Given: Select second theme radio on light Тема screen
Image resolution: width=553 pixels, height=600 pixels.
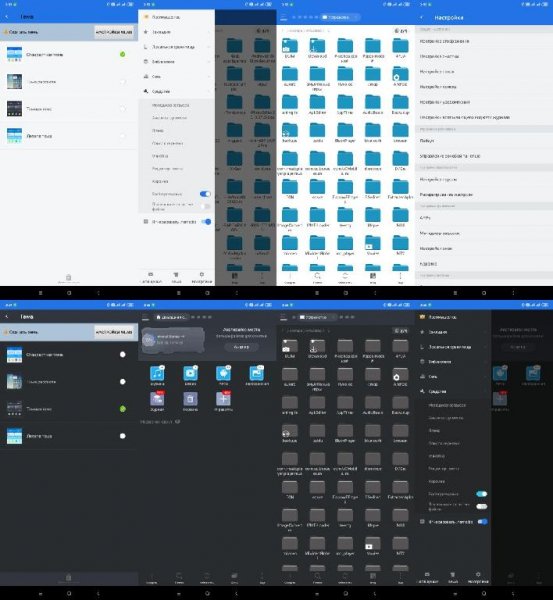Looking at the screenshot, I should (122, 82).
